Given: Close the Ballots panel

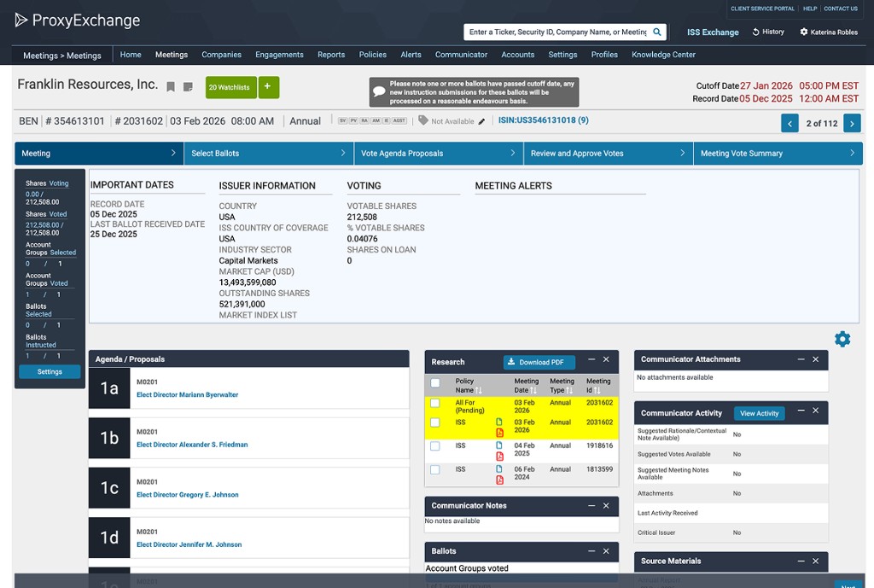Looking at the screenshot, I should (x=606, y=551).
